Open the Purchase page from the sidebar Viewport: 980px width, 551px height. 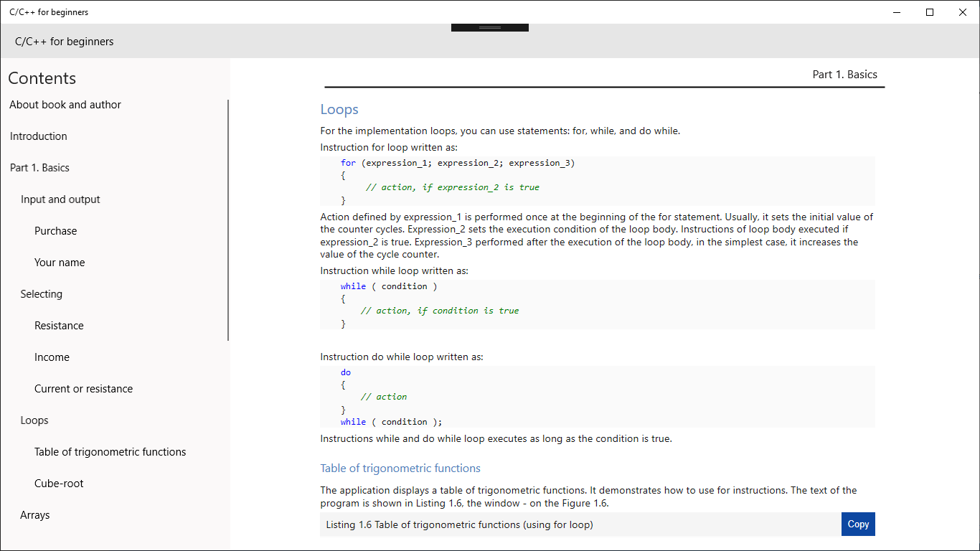pyautogui.click(x=55, y=230)
